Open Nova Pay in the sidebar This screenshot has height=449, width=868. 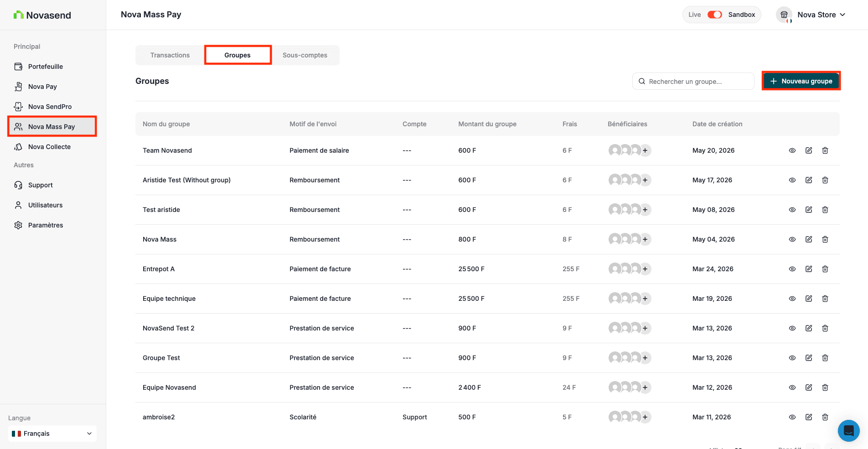[52, 87]
